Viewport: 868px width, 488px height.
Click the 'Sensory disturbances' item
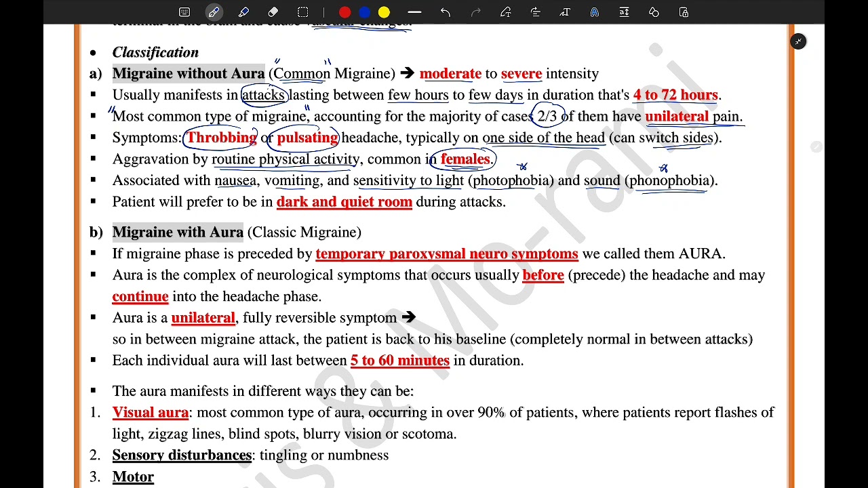[x=182, y=455]
